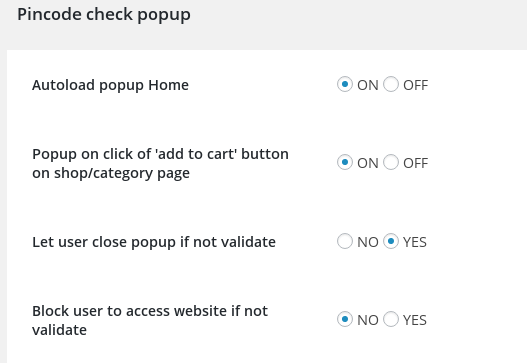The image size is (527, 363).
Task: Select YES radio for Block user to access website
Action: coord(391,319)
